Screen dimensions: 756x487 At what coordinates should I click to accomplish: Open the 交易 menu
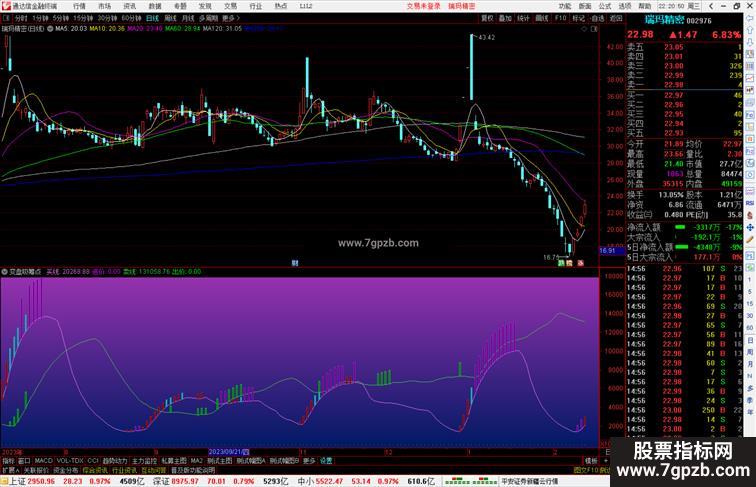click(x=230, y=6)
